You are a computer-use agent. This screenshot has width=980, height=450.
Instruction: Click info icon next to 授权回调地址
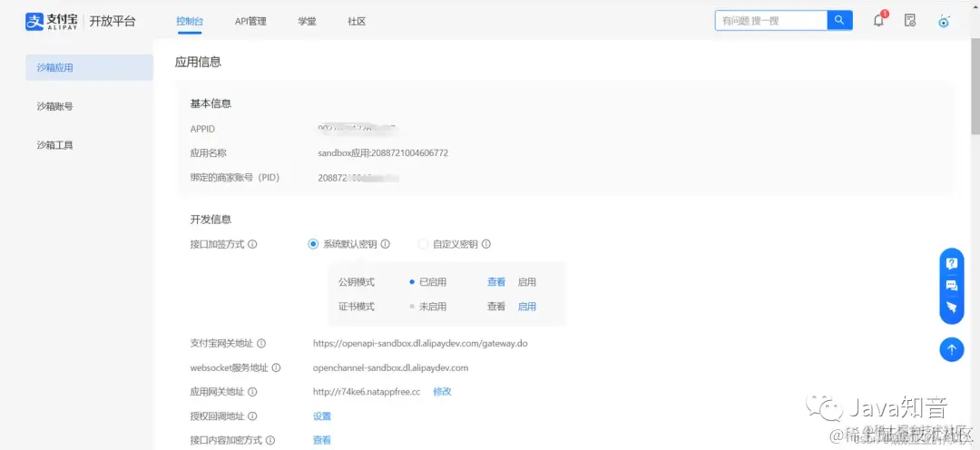253,416
